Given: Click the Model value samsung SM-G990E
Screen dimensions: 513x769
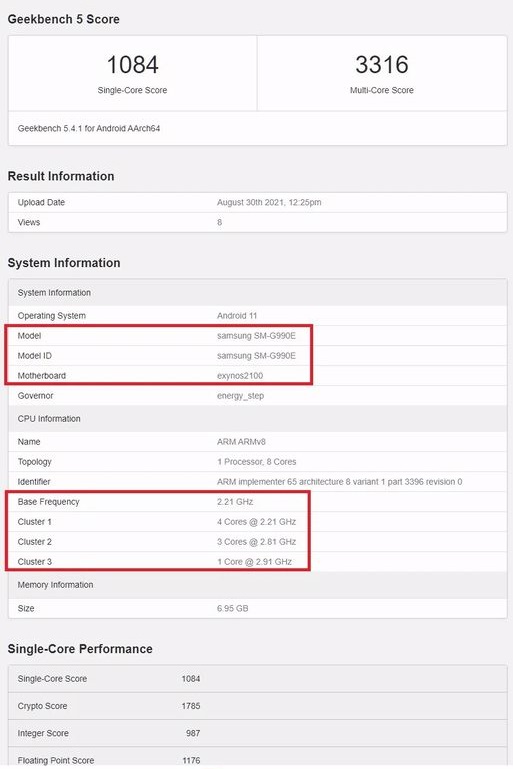Looking at the screenshot, I should tap(256, 336).
